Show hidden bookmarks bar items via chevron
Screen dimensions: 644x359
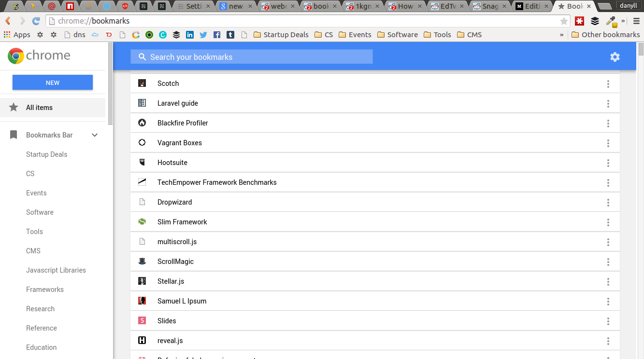(x=561, y=35)
